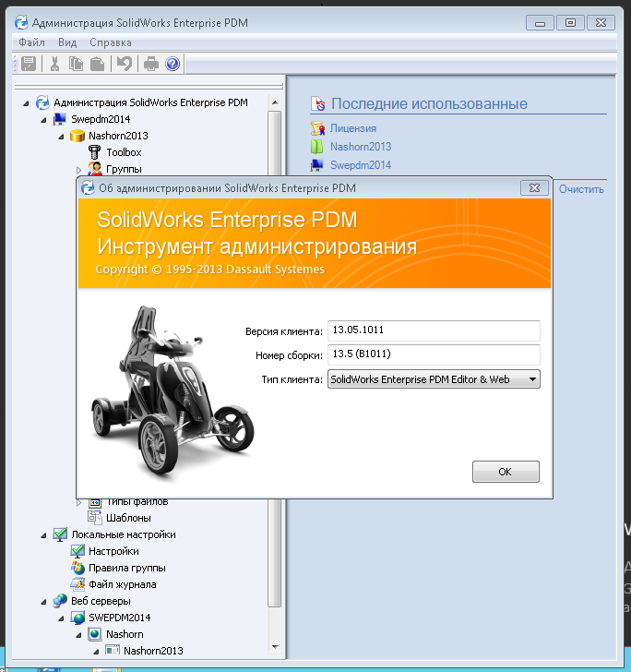Collapse the bottom Nashorn2013 web node
The height and width of the screenshot is (672, 631).
[96, 652]
